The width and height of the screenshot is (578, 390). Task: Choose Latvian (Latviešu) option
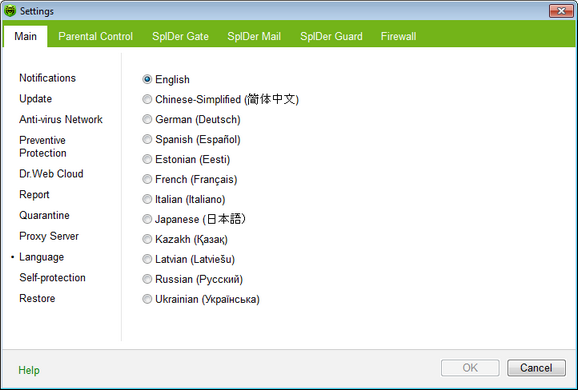147,259
